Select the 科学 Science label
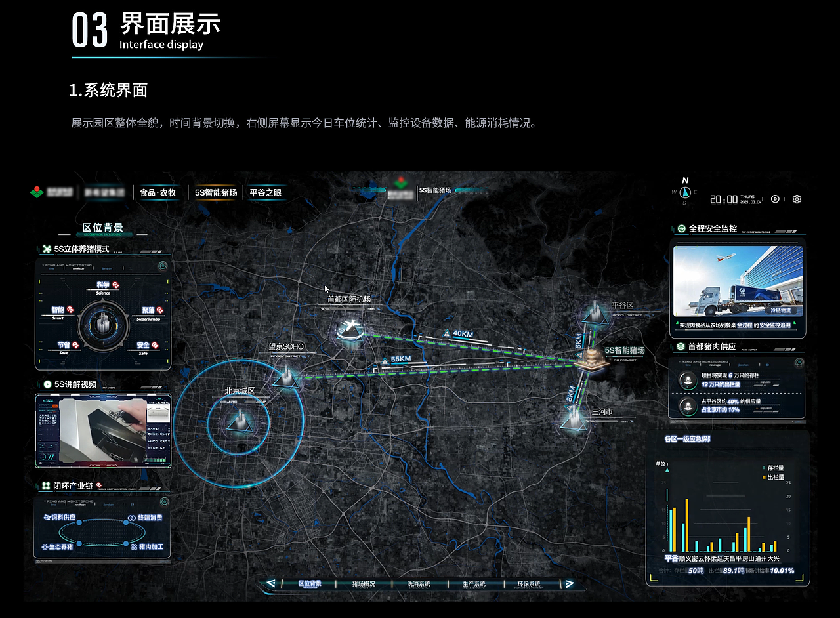Image resolution: width=840 pixels, height=618 pixels. [103, 288]
